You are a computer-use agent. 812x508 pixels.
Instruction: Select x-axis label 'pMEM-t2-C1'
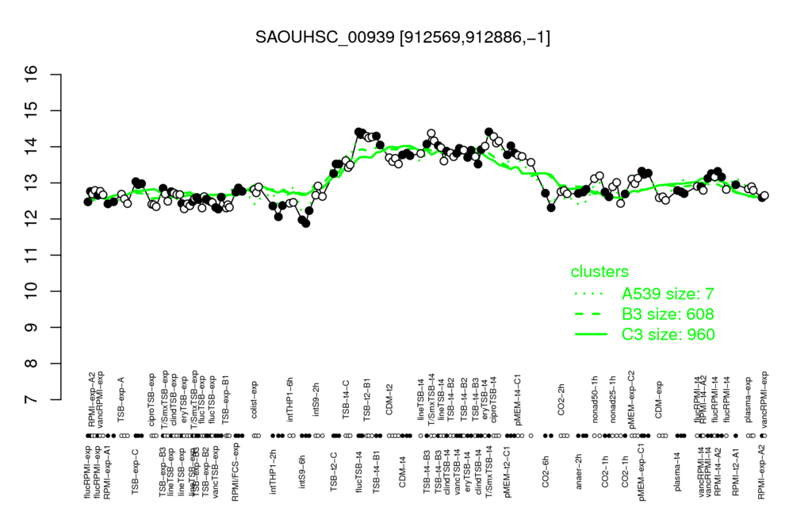coord(507,471)
